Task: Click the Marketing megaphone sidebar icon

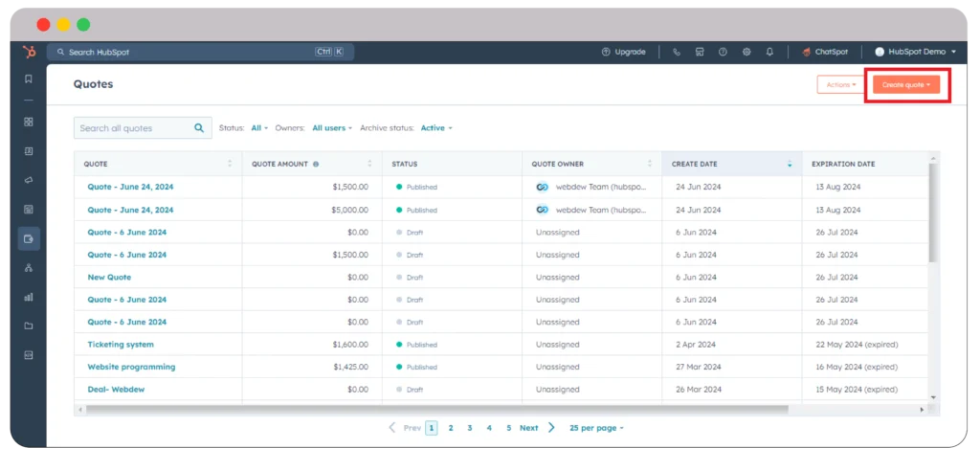Action: [x=29, y=180]
